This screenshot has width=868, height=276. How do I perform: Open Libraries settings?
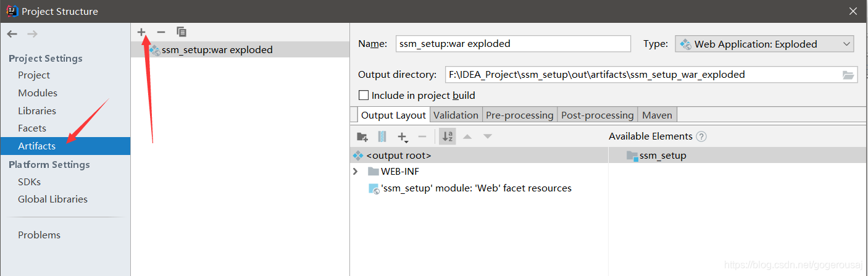[37, 111]
